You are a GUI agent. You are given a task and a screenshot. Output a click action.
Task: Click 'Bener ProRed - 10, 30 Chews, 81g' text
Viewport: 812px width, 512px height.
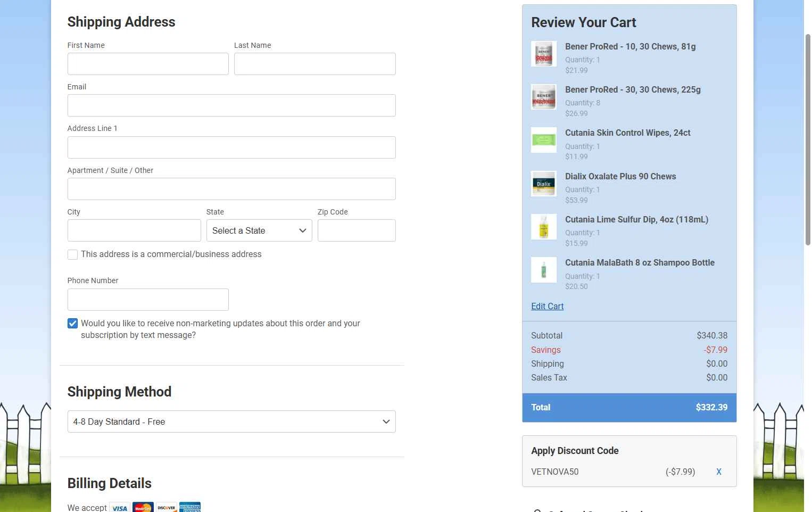pos(630,46)
